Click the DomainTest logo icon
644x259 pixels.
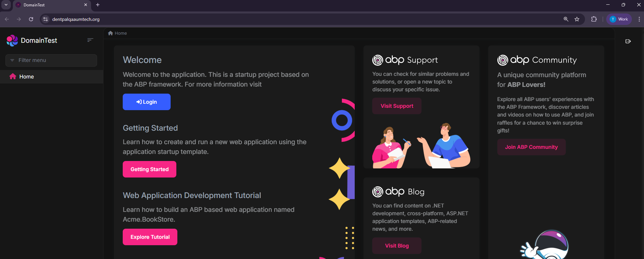(12, 40)
